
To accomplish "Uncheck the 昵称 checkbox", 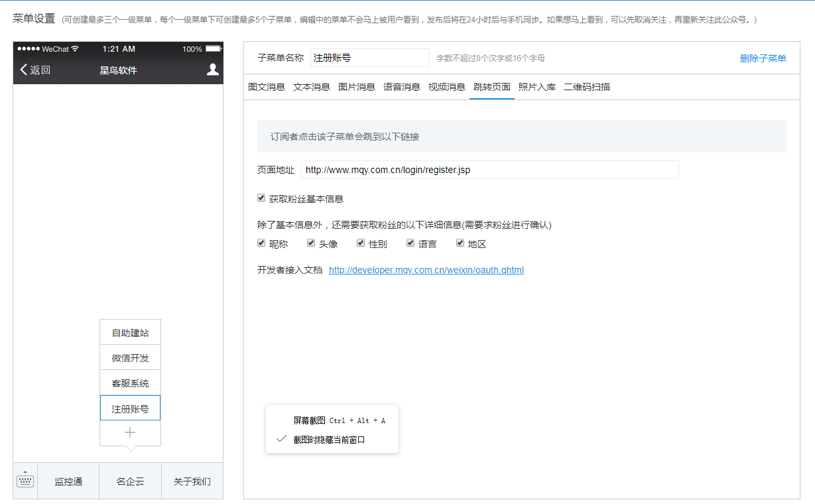I will pos(261,243).
